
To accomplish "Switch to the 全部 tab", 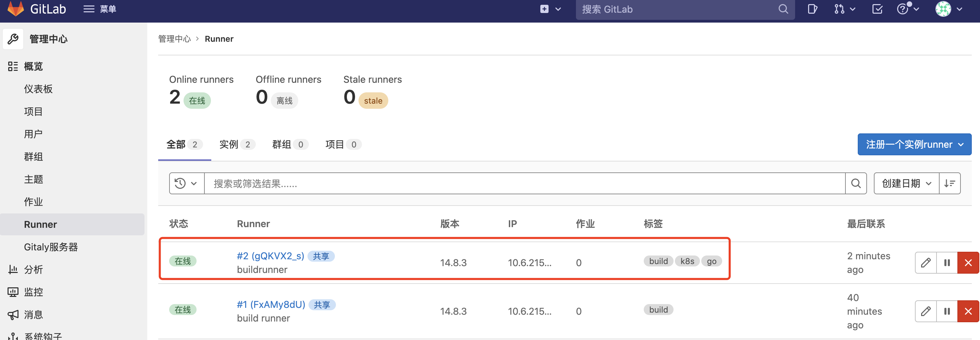I will (x=185, y=144).
